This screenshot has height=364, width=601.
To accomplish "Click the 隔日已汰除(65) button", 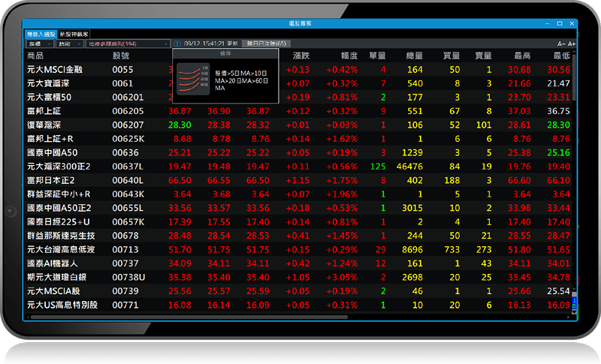I will [x=266, y=44].
